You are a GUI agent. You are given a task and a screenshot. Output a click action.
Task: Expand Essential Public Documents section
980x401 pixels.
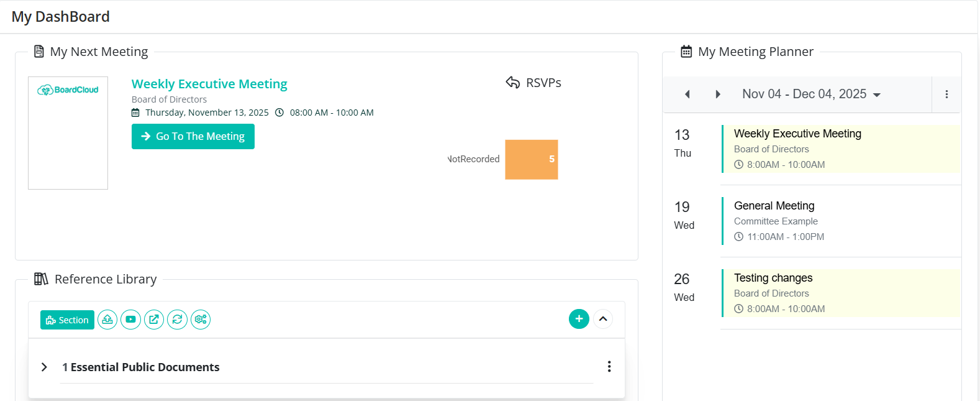[x=44, y=367]
